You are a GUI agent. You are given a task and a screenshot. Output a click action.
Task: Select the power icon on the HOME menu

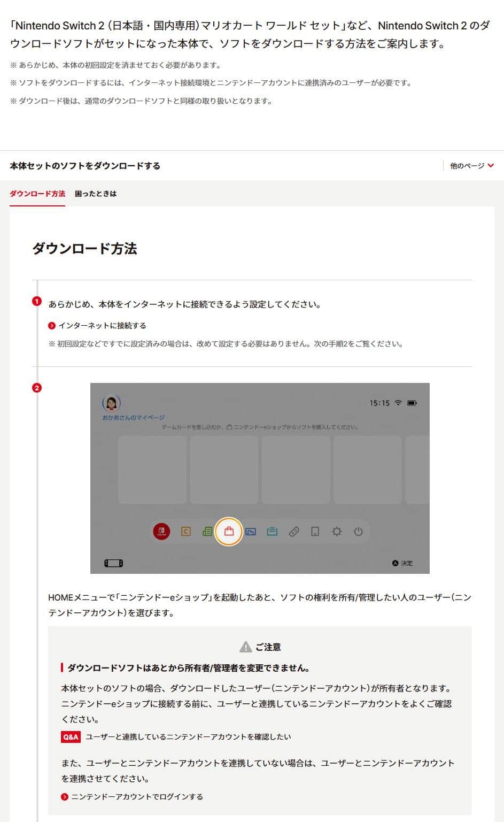[358, 532]
